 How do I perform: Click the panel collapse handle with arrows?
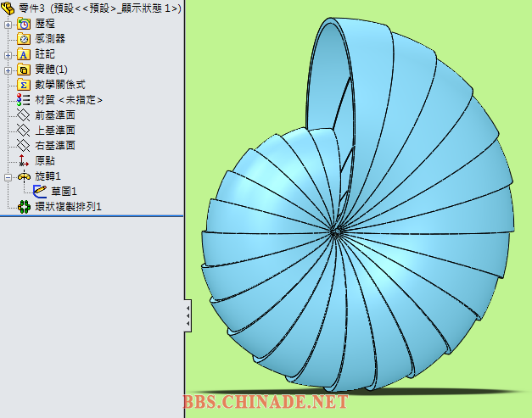[188, 315]
